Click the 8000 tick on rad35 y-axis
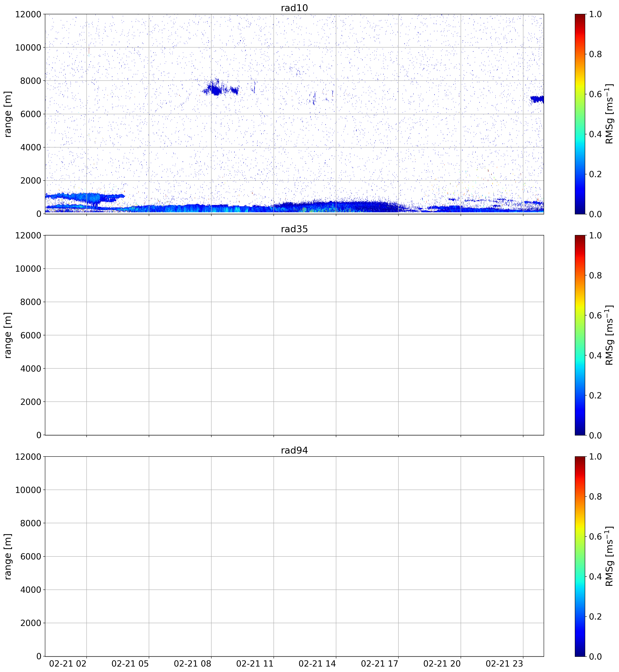The image size is (619, 672). click(x=30, y=302)
